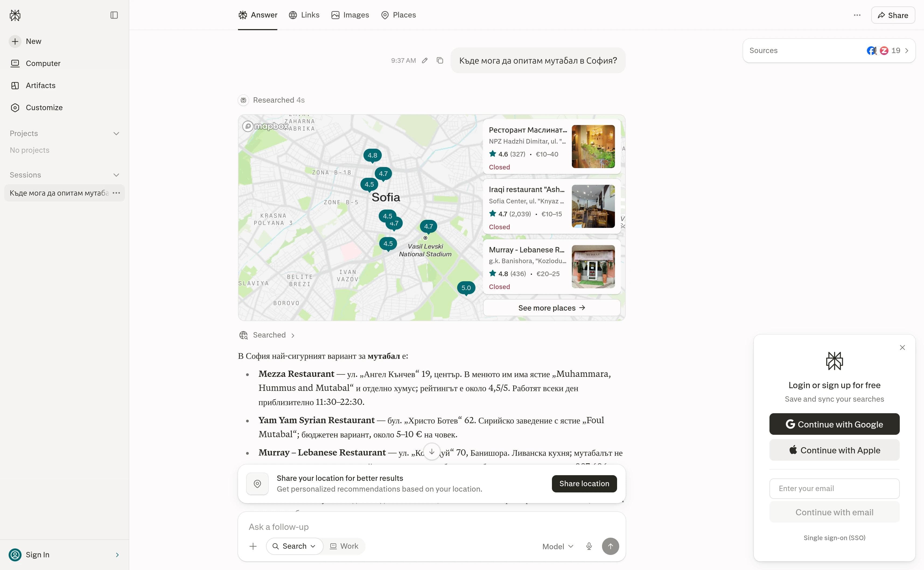
Task: Open the Computer section
Action: pyautogui.click(x=36, y=63)
